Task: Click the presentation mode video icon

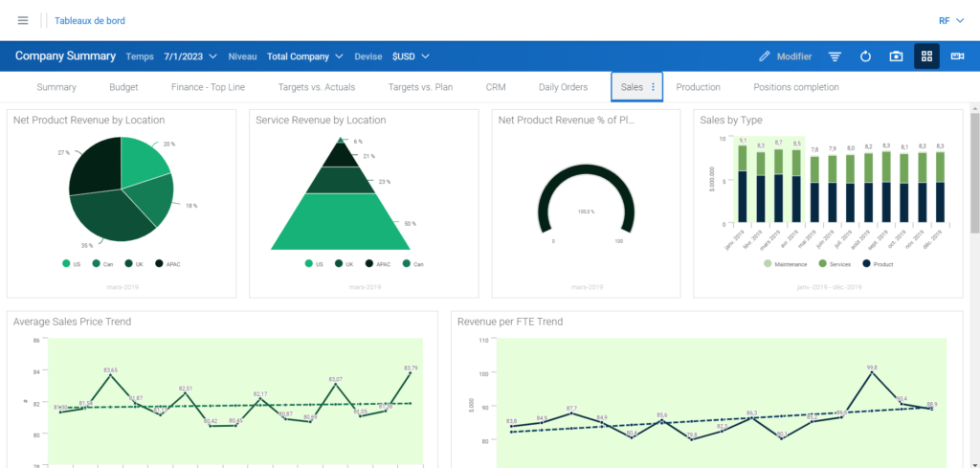Action: (957, 56)
